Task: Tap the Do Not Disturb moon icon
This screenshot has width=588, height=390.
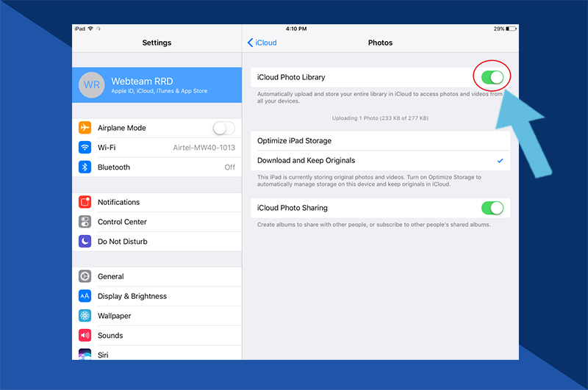Action: pos(85,241)
